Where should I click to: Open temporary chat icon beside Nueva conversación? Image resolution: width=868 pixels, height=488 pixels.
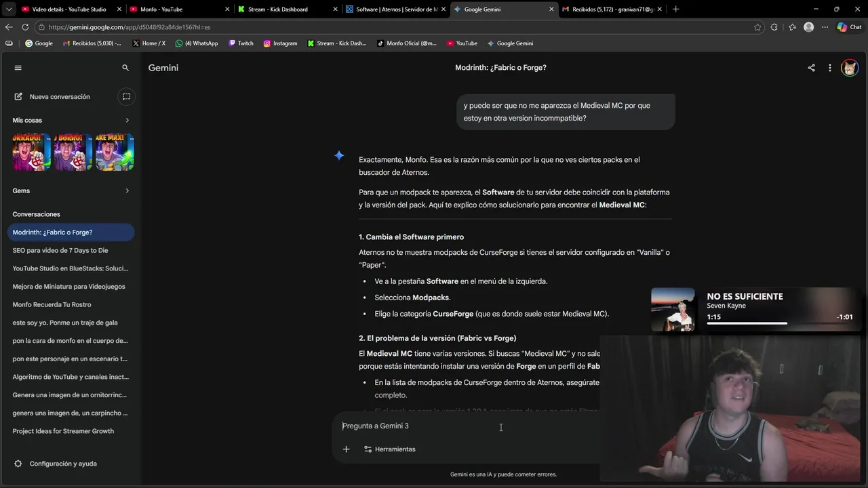126,96
